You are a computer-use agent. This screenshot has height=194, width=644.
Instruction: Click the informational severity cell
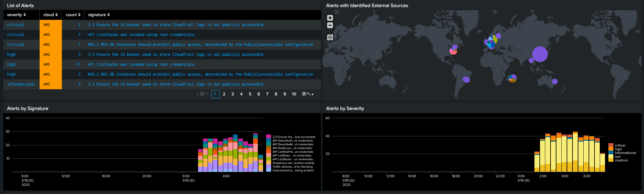click(21, 84)
